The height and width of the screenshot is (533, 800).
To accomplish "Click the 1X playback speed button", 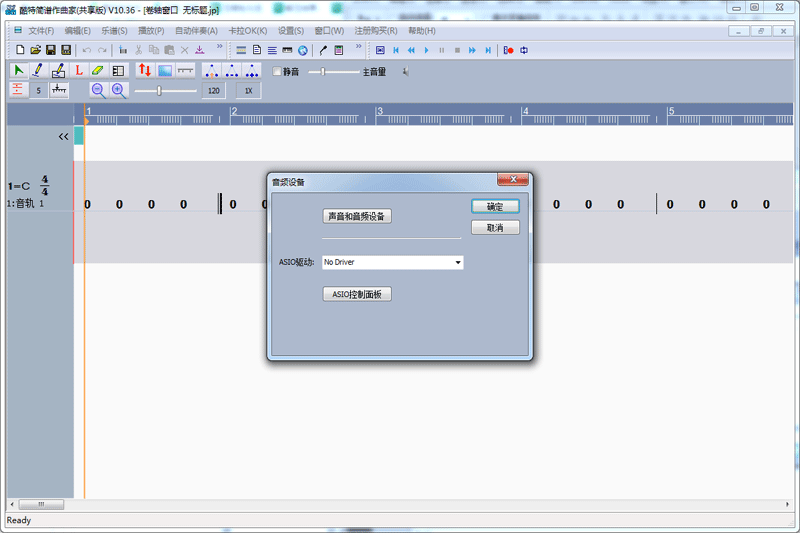I will [x=248, y=90].
